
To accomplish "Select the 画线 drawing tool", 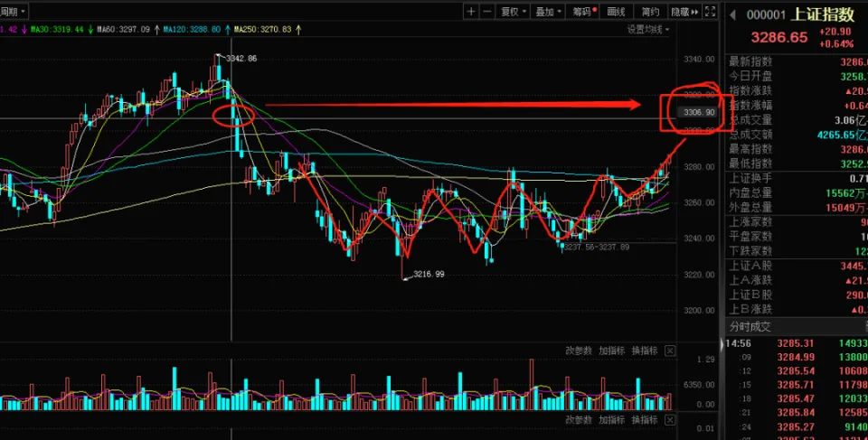I will coord(616,12).
